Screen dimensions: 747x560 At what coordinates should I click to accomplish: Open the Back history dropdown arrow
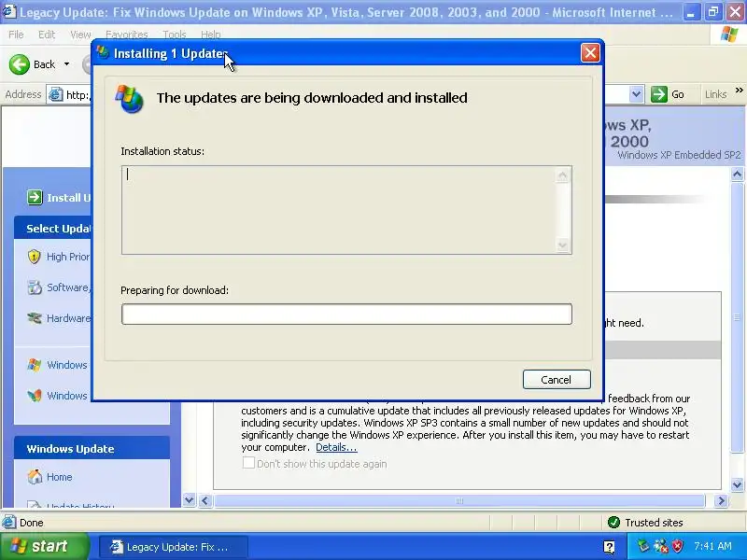click(66, 64)
